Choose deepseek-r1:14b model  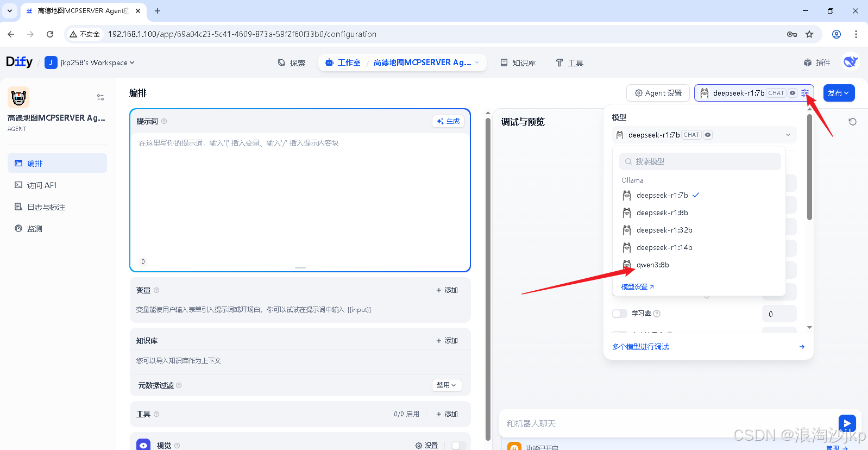(x=699, y=247)
